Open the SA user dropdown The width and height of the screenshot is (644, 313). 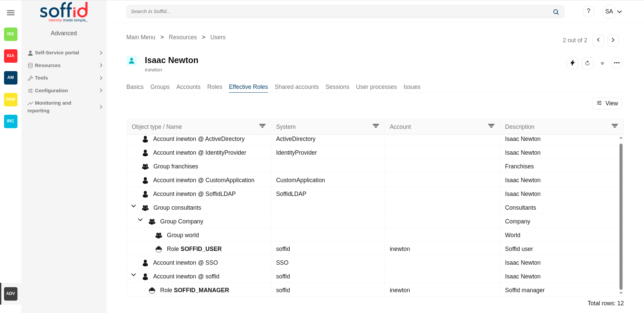click(x=613, y=12)
